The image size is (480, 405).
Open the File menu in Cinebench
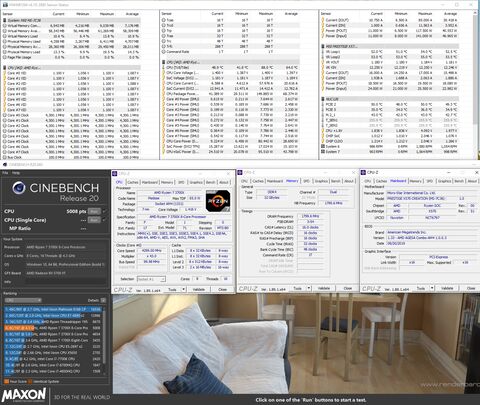coord(5,173)
